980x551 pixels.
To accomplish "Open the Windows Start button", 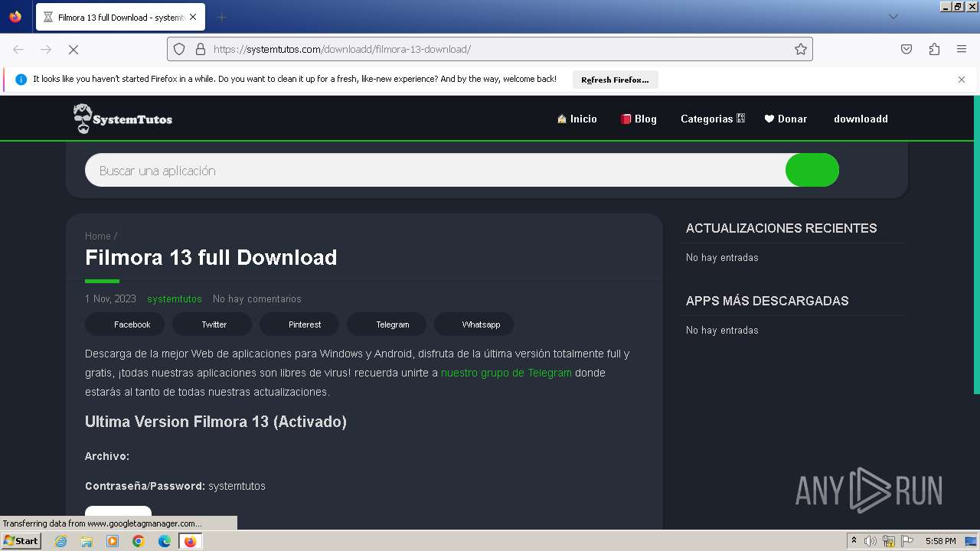I will 21,540.
